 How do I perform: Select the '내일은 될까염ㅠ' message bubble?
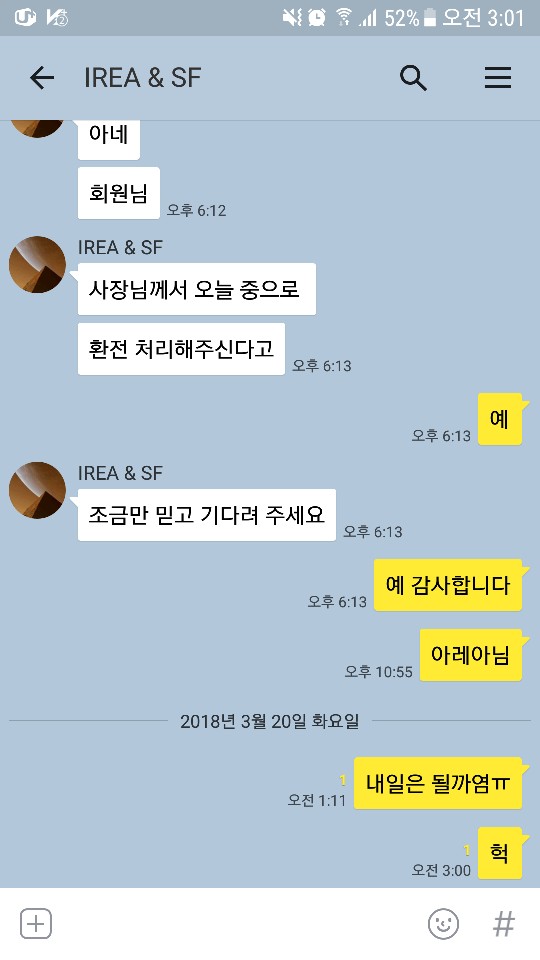(438, 783)
